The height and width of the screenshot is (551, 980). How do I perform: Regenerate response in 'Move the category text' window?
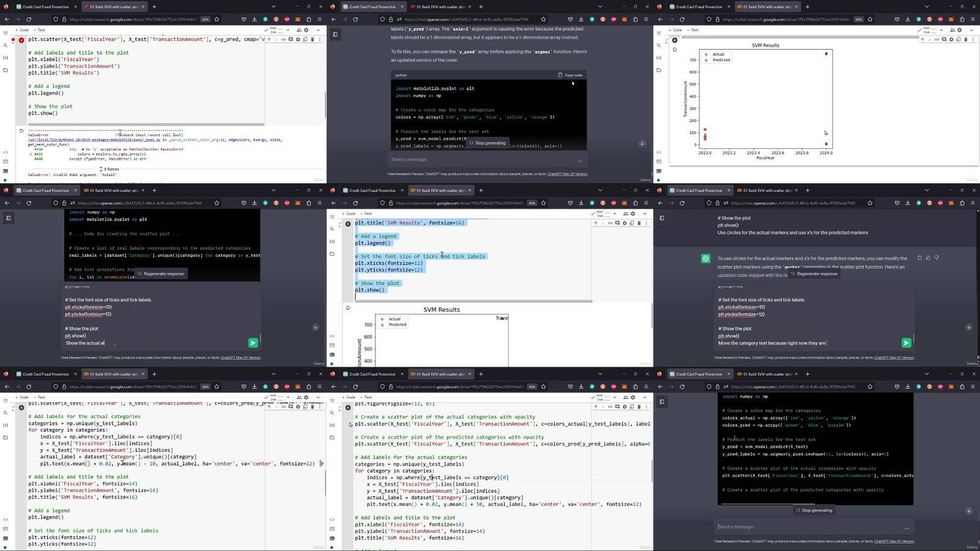click(814, 274)
